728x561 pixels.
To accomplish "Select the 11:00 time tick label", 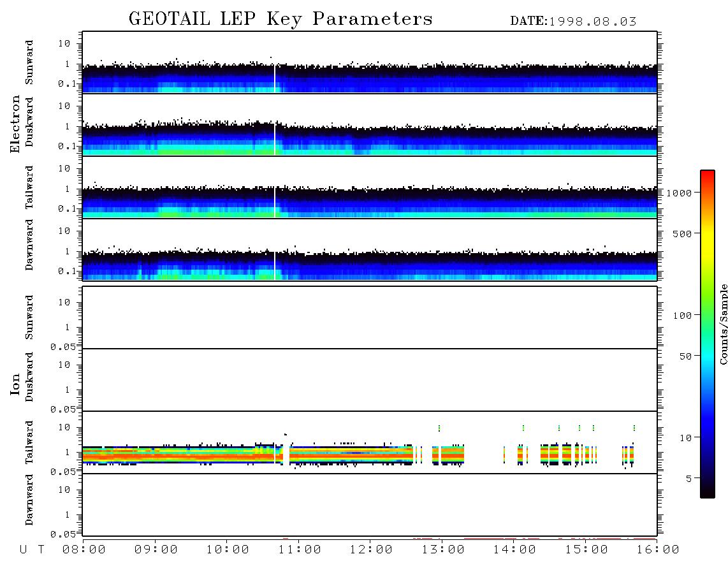I will (300, 550).
